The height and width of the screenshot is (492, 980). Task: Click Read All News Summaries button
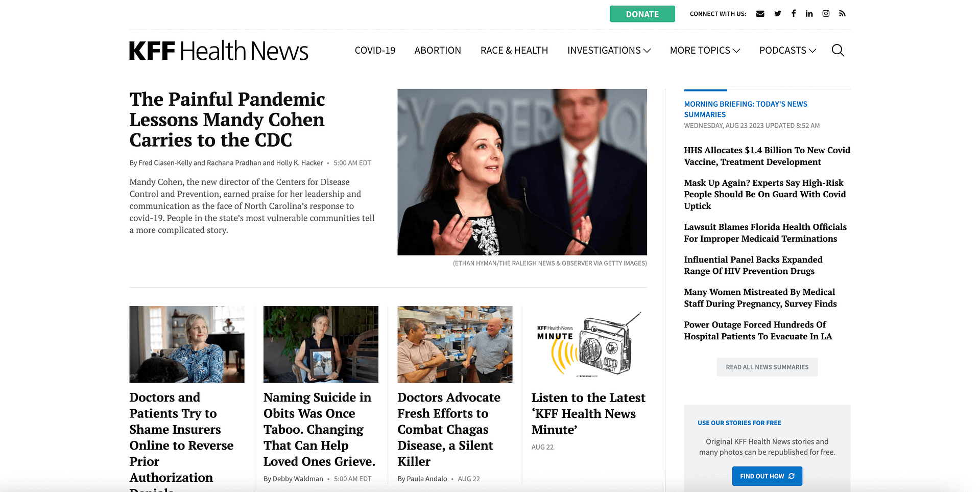tap(767, 367)
